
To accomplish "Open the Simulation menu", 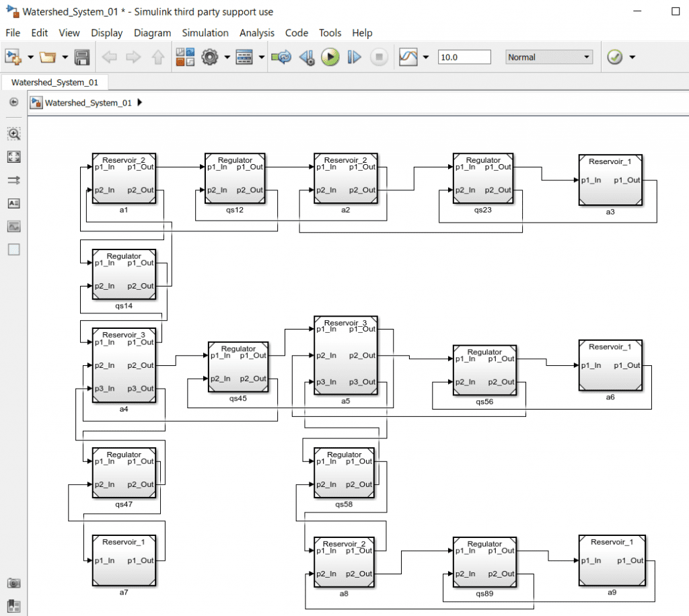I will coord(205,32).
